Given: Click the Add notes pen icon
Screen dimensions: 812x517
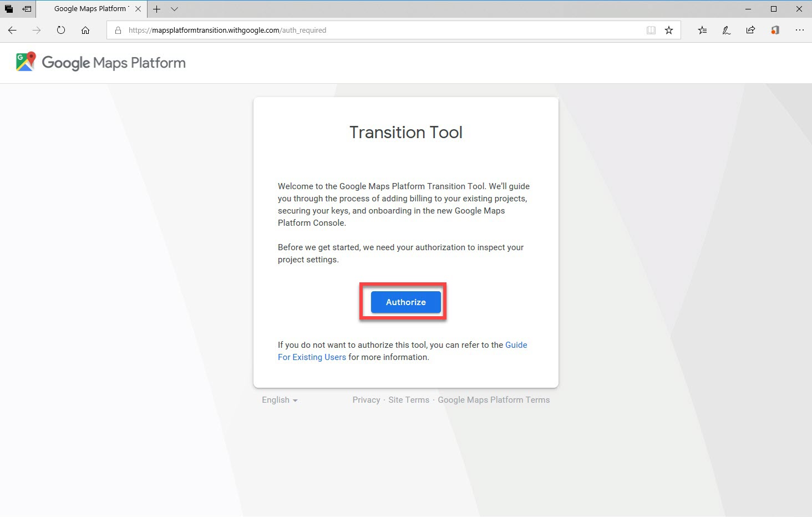Looking at the screenshot, I should tap(727, 31).
